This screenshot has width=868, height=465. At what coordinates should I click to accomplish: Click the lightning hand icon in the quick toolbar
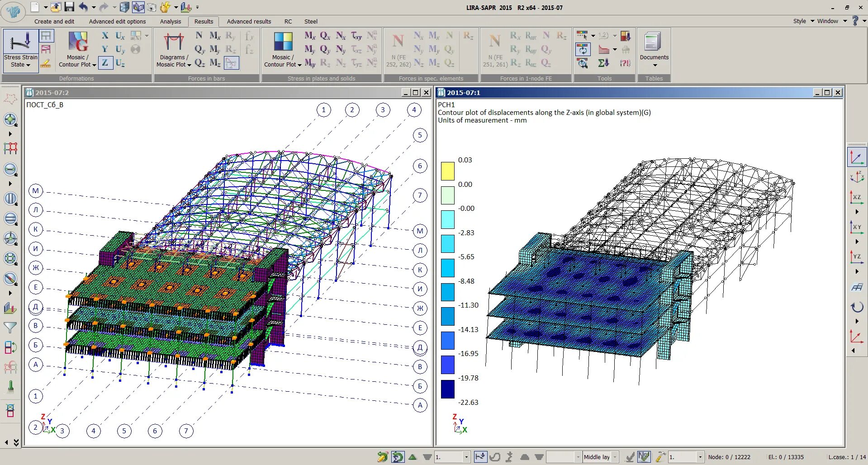(x=165, y=7)
